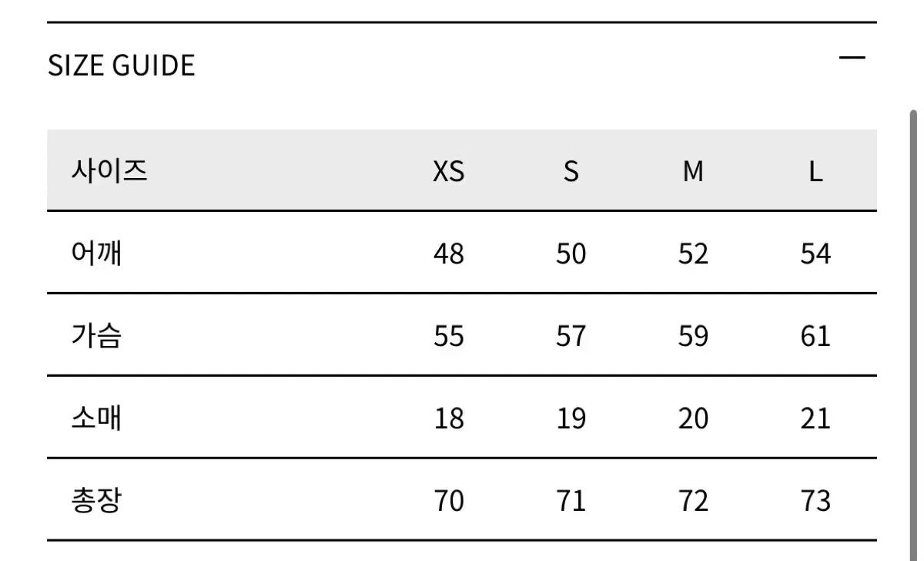Viewport: 924px width, 561px height.
Task: Click the XS 어깨 value 48
Action: (x=448, y=254)
